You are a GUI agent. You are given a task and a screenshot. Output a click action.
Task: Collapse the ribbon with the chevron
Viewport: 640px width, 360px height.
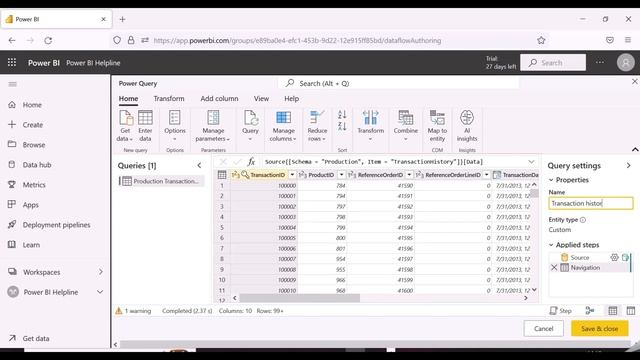[635, 149]
